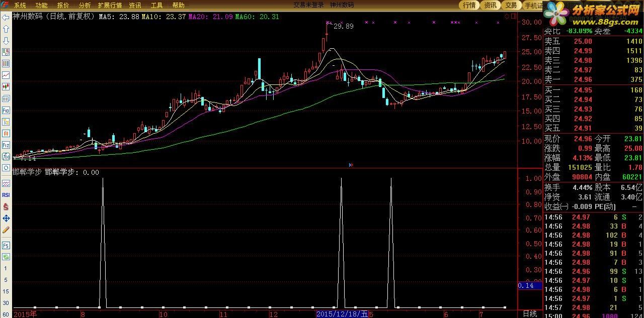Click the small diamond icon above price axis
The width and height of the screenshot is (644, 318).
pos(507,16)
